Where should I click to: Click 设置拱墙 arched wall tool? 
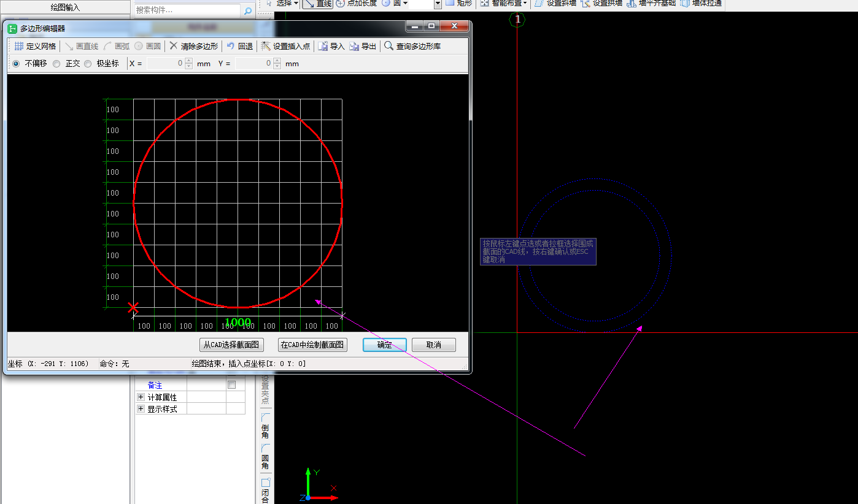pyautogui.click(x=602, y=3)
